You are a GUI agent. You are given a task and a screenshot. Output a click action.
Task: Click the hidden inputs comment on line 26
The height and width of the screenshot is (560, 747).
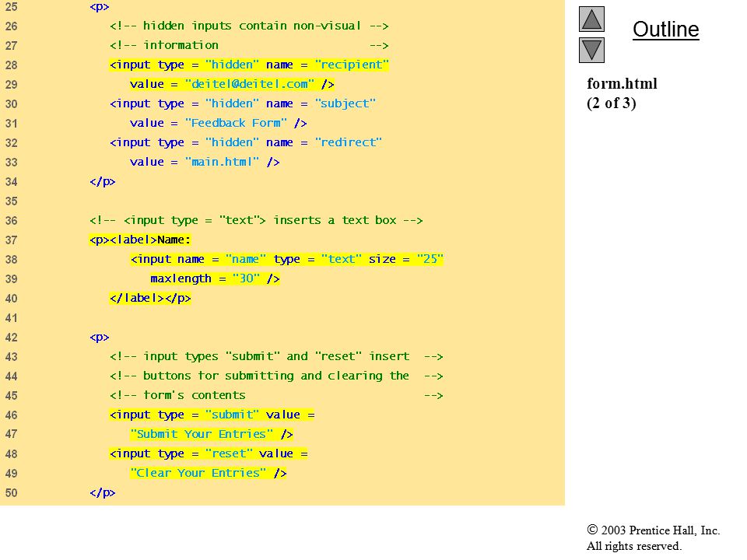pos(249,26)
